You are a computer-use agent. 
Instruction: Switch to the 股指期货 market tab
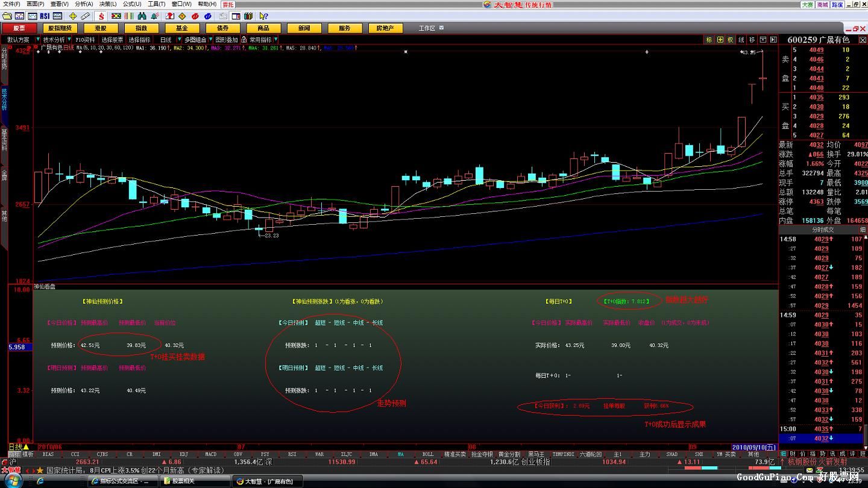tap(60, 28)
